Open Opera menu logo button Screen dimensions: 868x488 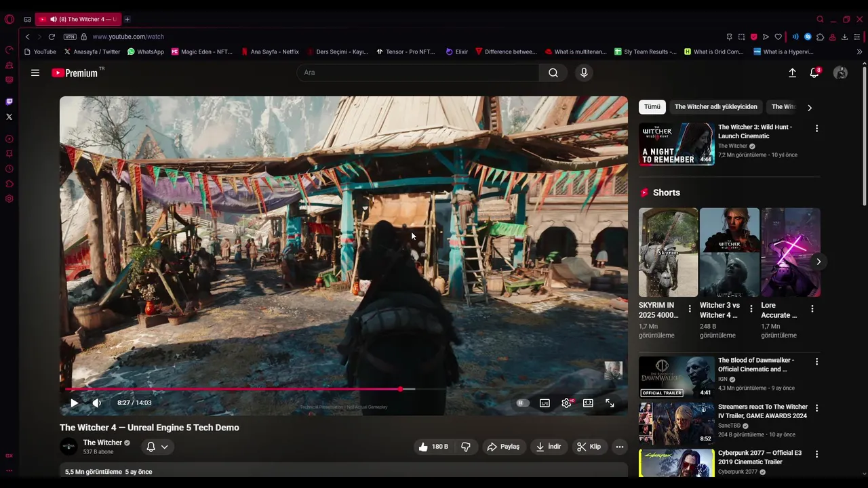[9, 19]
